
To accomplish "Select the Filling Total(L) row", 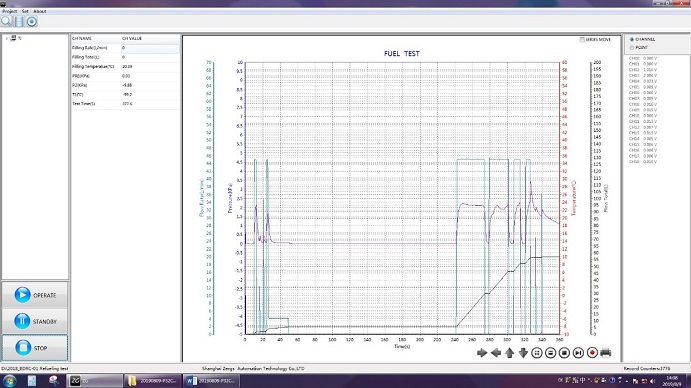I will 125,57.
